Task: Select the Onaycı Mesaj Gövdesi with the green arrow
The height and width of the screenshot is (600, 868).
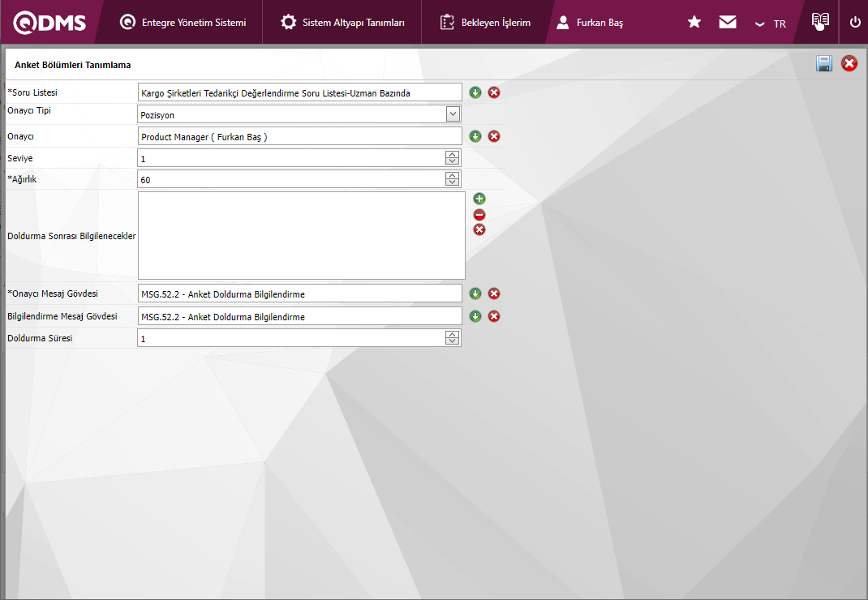Action: (475, 294)
